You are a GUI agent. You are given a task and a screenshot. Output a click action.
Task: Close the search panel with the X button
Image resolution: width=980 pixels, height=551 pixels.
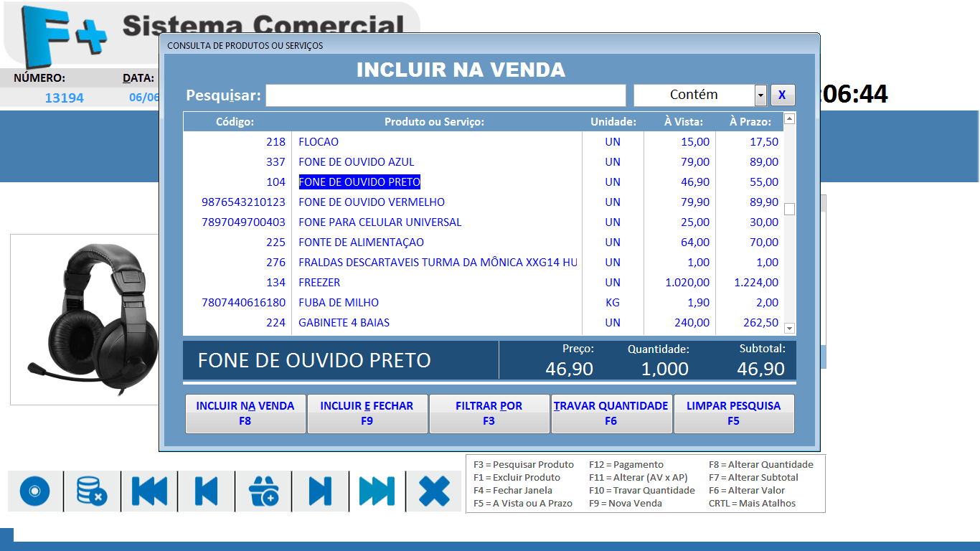coord(782,94)
